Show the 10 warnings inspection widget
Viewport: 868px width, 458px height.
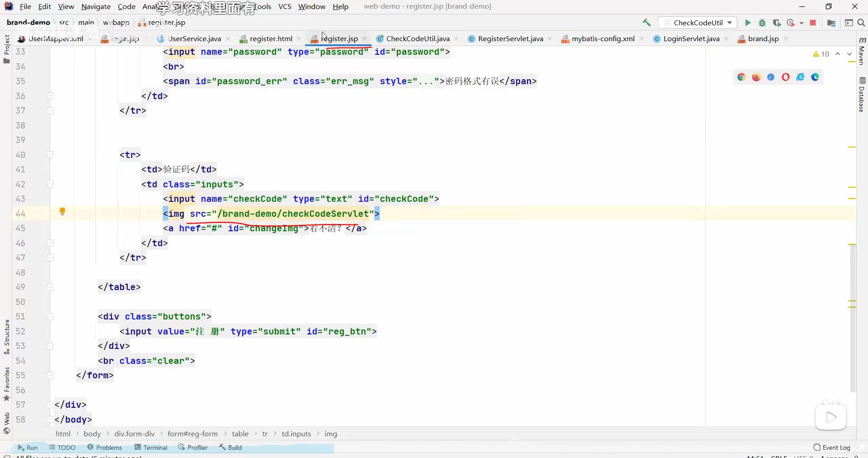pyautogui.click(x=821, y=54)
